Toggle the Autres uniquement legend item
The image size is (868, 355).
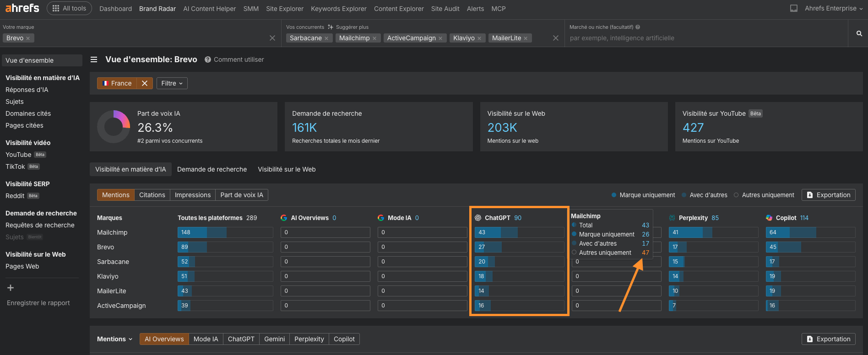[764, 195]
